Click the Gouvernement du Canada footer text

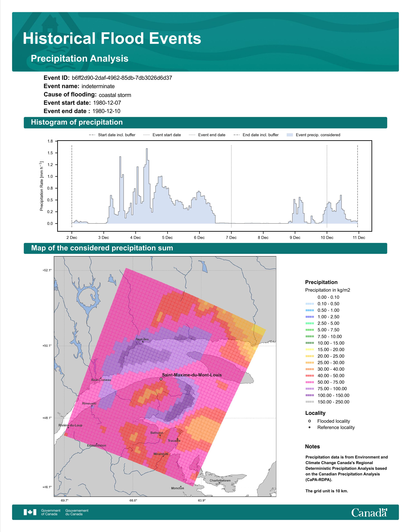click(x=77, y=512)
